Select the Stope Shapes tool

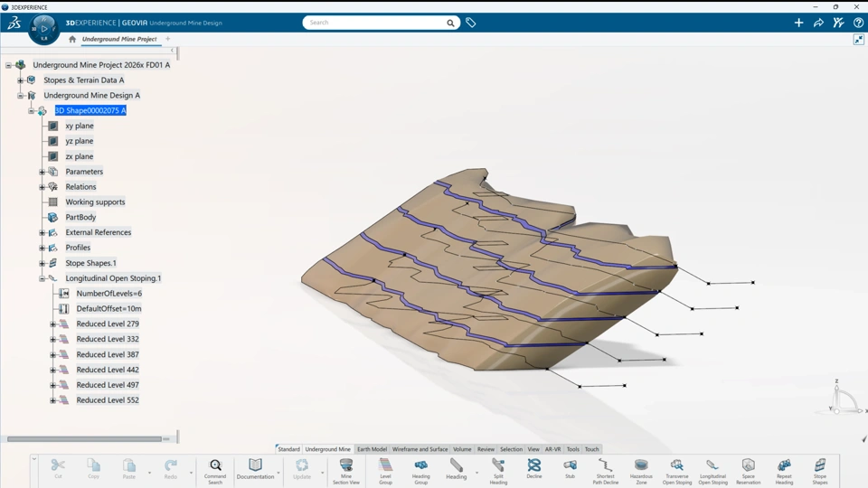coord(820,472)
